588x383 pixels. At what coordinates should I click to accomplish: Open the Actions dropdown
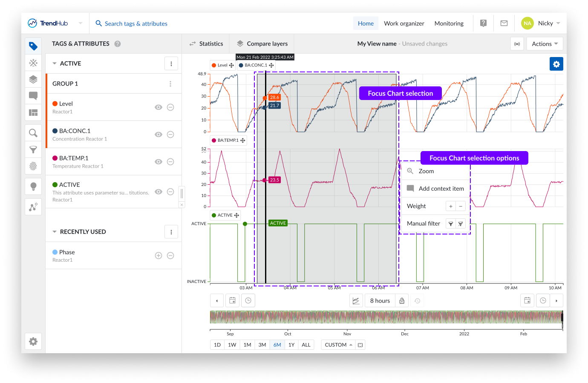pyautogui.click(x=545, y=44)
